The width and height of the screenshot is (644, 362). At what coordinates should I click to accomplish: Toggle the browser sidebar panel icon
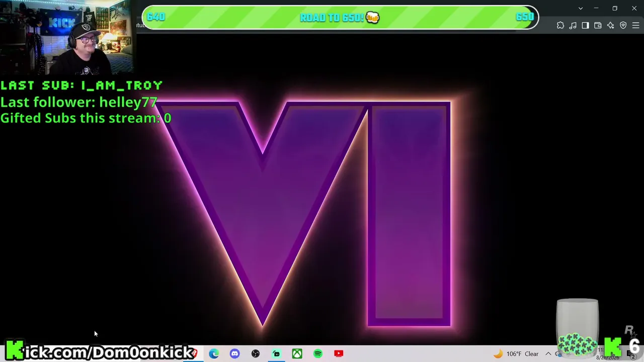pos(585,26)
